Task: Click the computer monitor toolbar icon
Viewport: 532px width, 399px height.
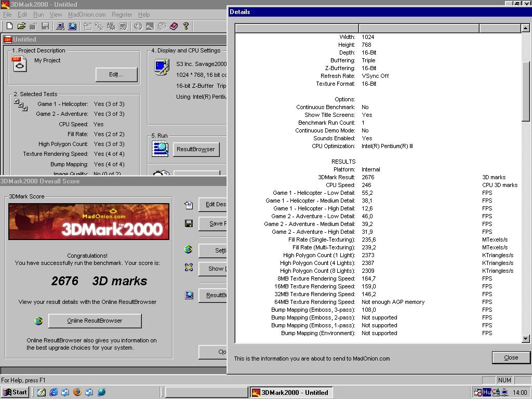Action: (60, 26)
